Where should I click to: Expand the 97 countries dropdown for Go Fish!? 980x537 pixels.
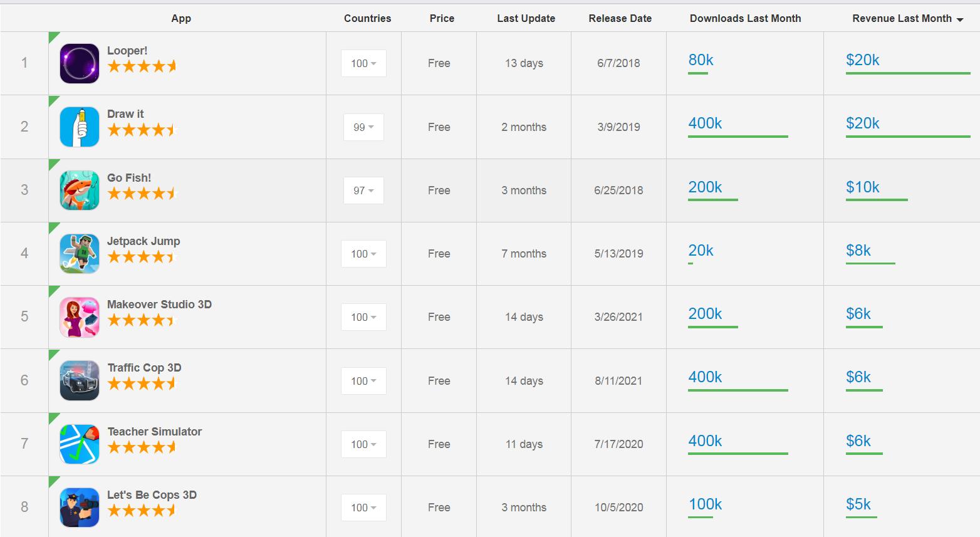coord(363,190)
